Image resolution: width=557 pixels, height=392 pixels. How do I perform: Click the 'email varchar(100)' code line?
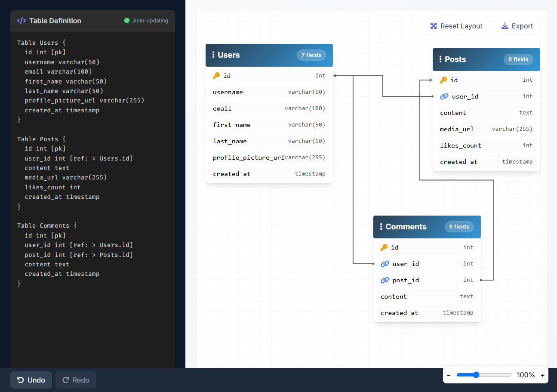click(58, 71)
